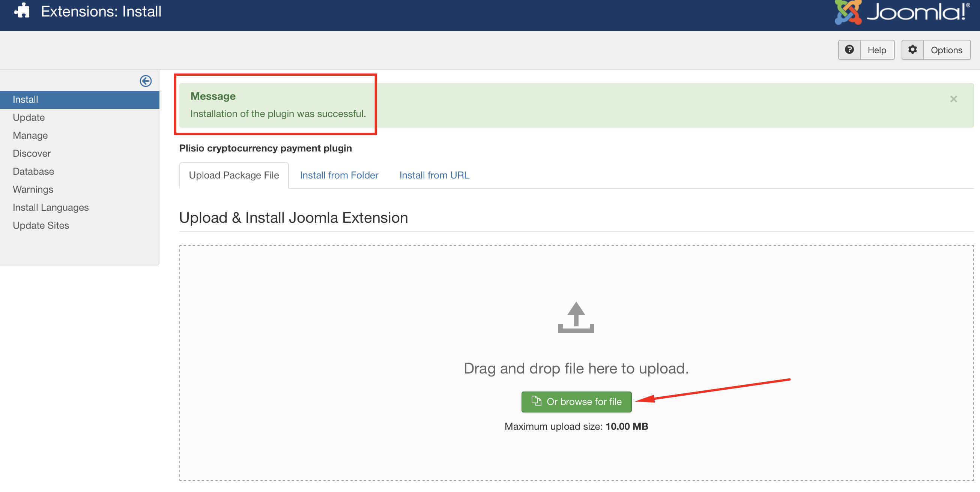The width and height of the screenshot is (980, 492).
Task: Go to Update in the sidebar
Action: (80, 117)
